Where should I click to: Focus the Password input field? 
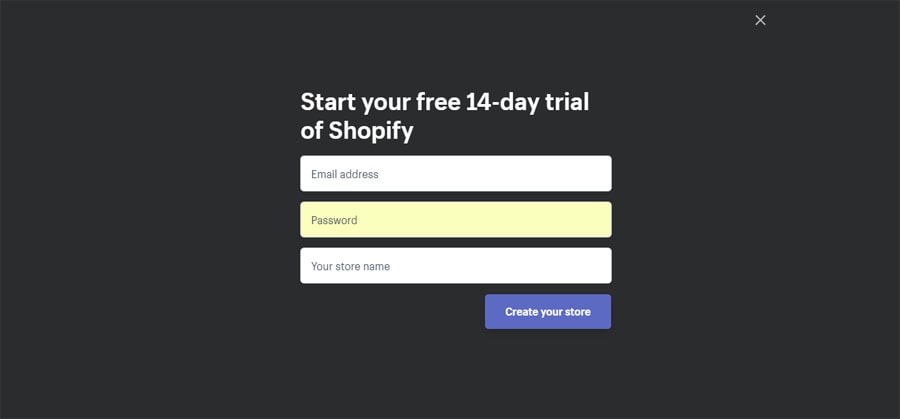pyautogui.click(x=455, y=220)
